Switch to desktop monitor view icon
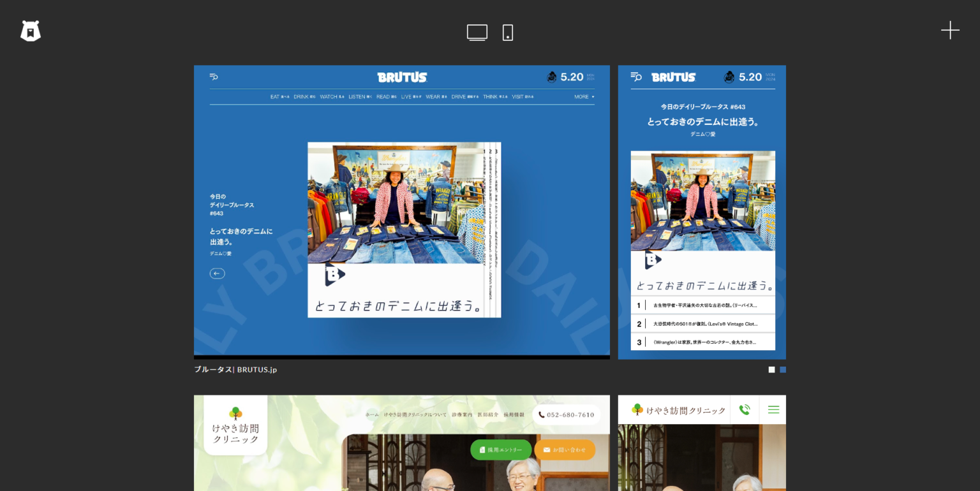The width and height of the screenshot is (980, 491). point(477,33)
